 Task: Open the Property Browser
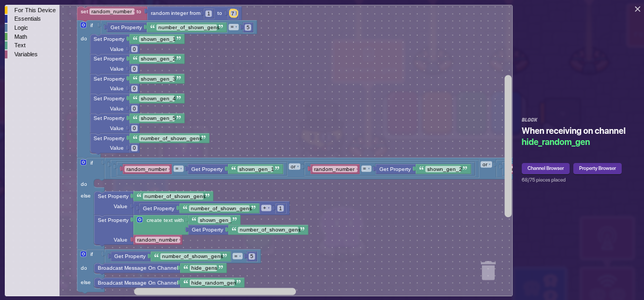(x=597, y=168)
